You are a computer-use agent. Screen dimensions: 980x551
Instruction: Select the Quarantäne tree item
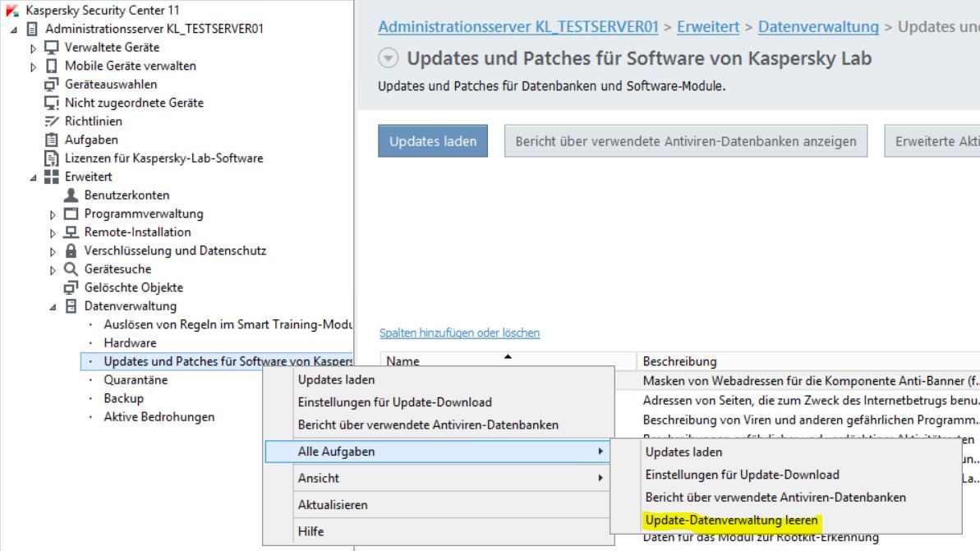136,380
